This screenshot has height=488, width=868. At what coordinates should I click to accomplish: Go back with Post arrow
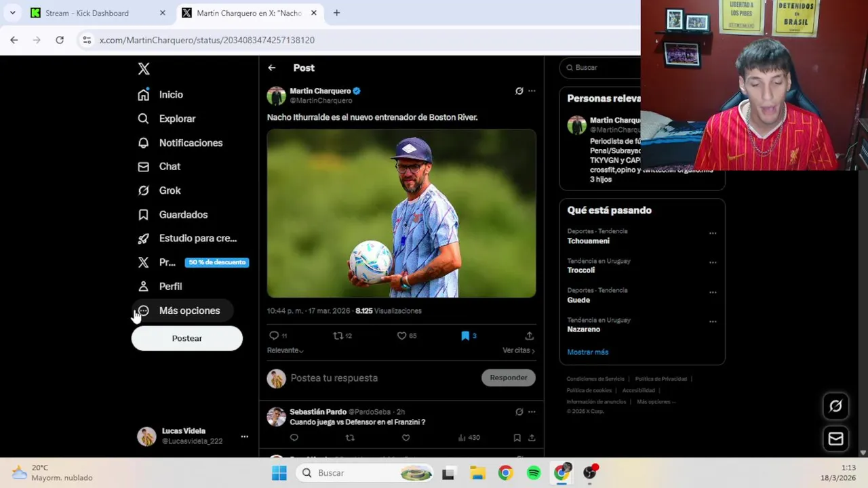(271, 68)
